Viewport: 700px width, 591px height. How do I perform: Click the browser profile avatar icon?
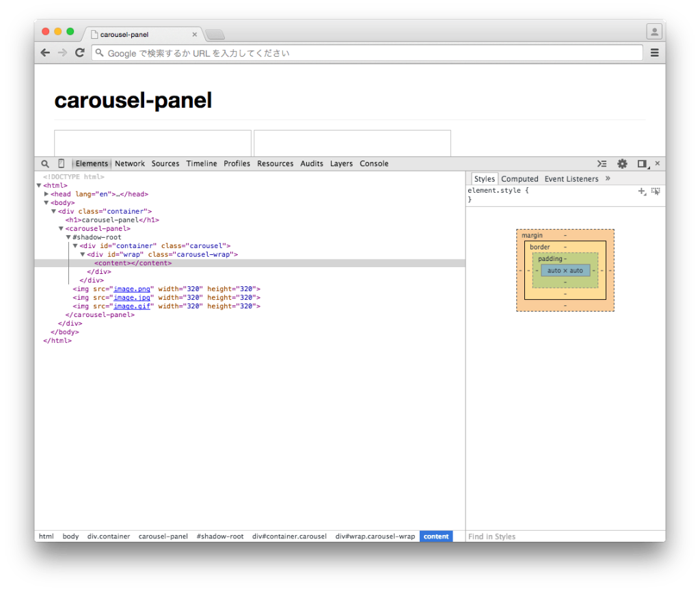click(x=654, y=31)
